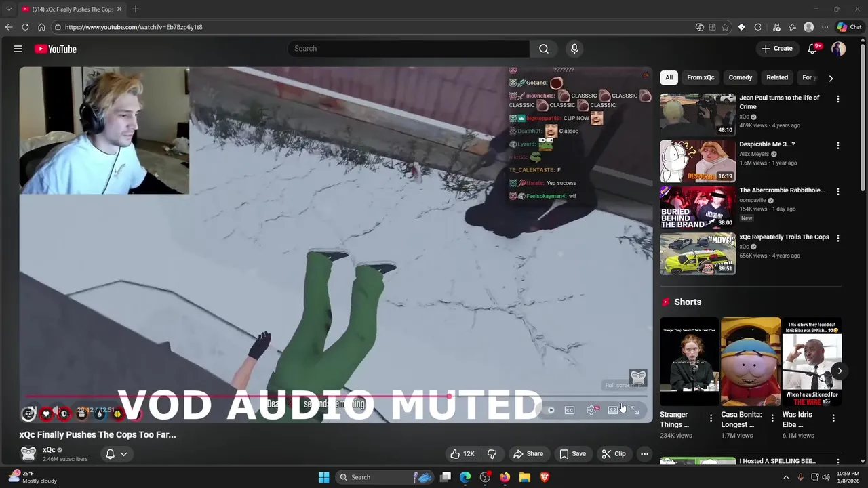Open a new browser tab
868x488 pixels.
coord(136,9)
